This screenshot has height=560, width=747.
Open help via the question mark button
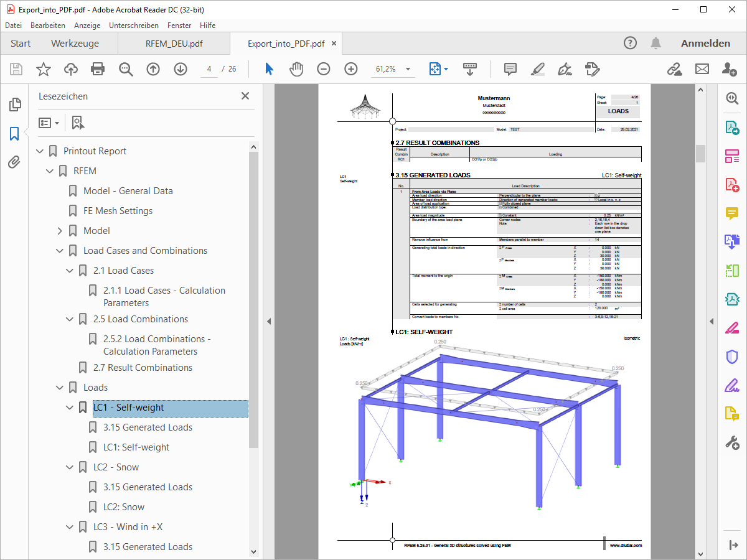point(630,43)
